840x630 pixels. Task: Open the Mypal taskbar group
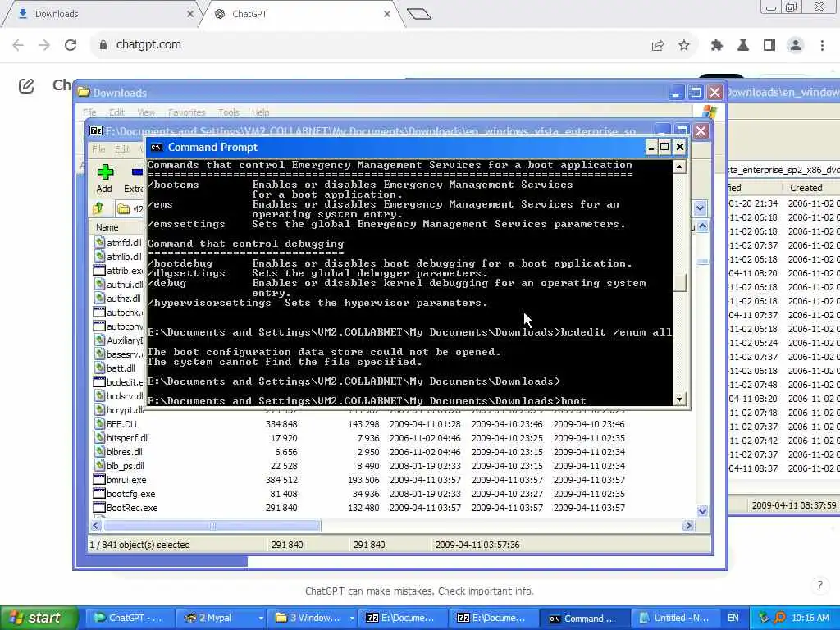click(221, 619)
